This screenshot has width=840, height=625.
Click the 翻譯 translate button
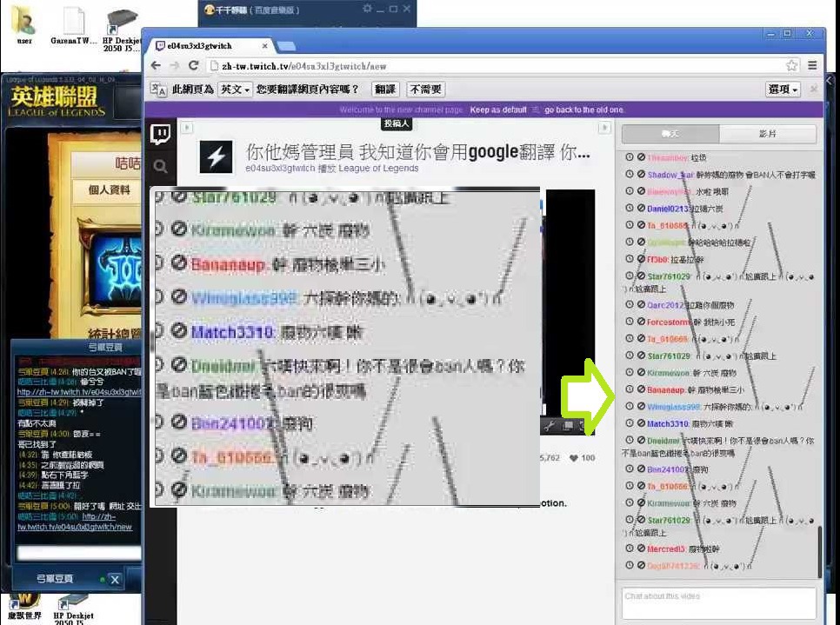385,90
